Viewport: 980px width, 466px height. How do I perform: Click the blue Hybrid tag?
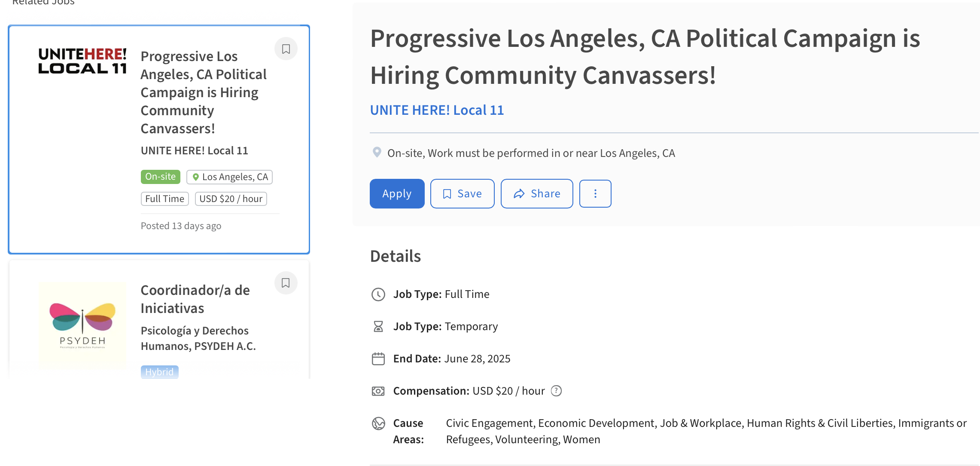pyautogui.click(x=159, y=372)
